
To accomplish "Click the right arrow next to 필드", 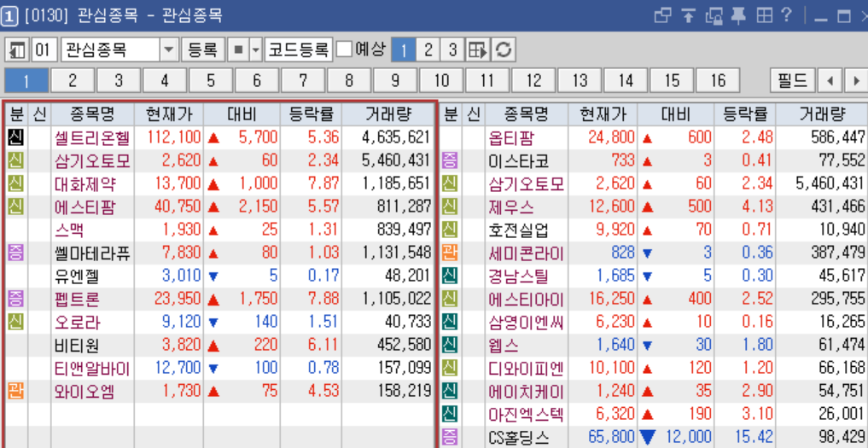I will [856, 81].
